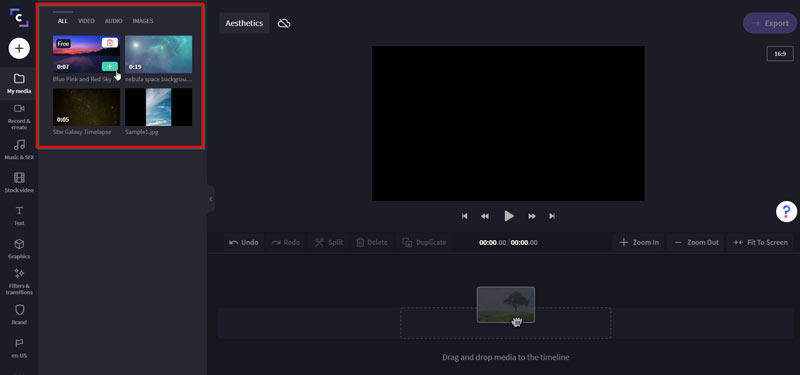
Task: Add Blue Pink and Red Sky to timeline
Action: (x=110, y=66)
